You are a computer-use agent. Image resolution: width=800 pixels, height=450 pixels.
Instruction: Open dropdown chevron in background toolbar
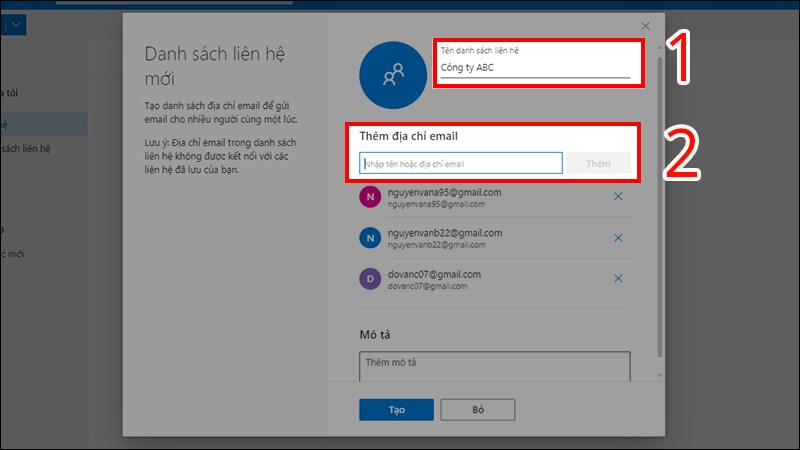[16, 24]
